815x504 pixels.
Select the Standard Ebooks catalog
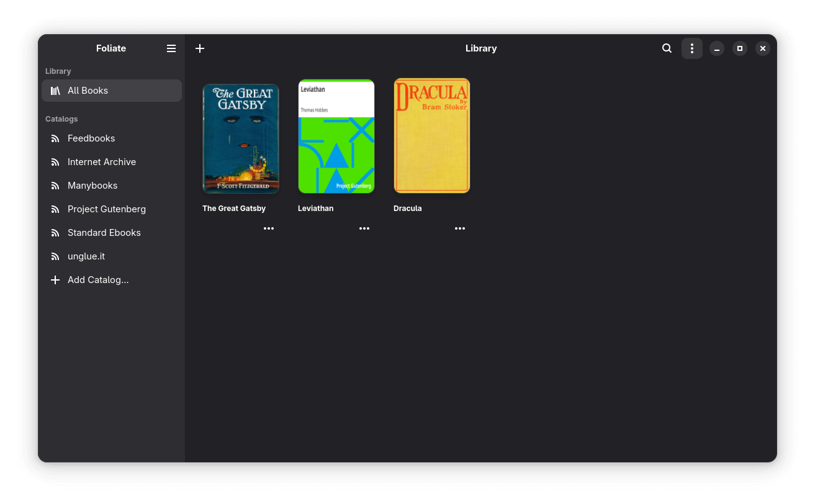tap(104, 233)
